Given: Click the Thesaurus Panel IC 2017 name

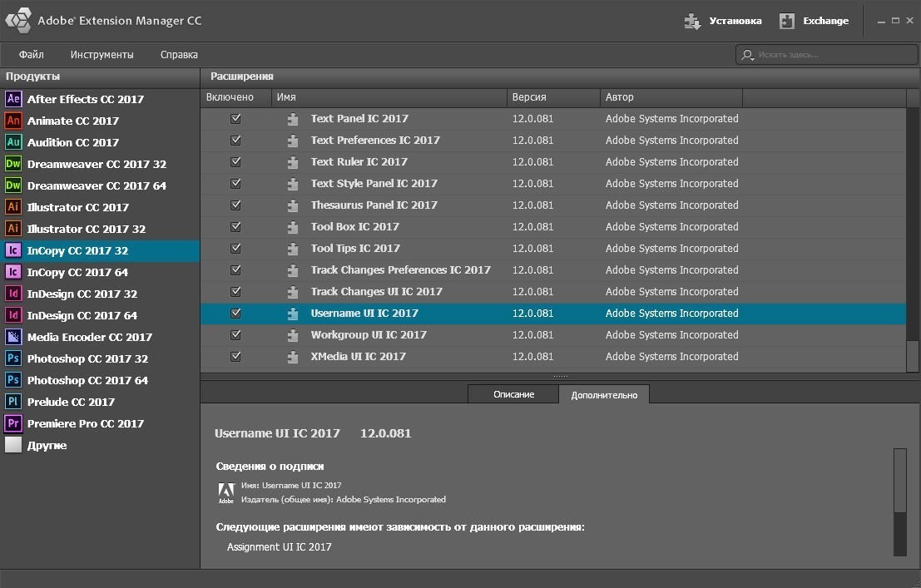Looking at the screenshot, I should click(374, 205).
